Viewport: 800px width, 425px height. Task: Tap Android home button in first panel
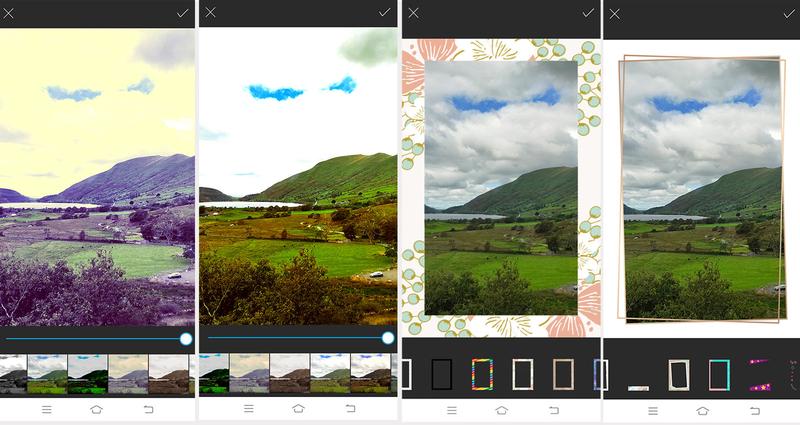point(97,410)
